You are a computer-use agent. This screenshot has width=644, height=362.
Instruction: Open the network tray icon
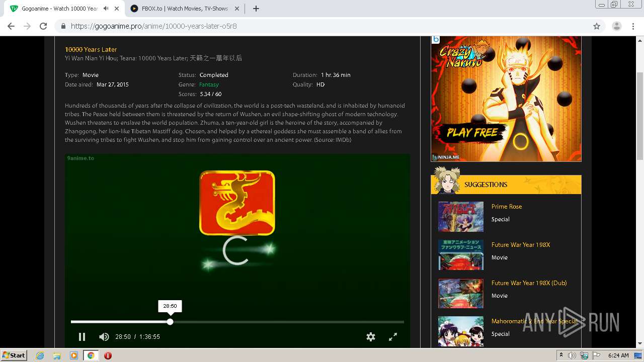click(x=584, y=355)
